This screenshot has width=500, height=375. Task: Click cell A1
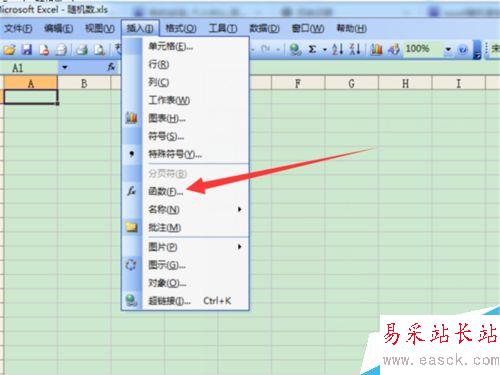(x=31, y=97)
